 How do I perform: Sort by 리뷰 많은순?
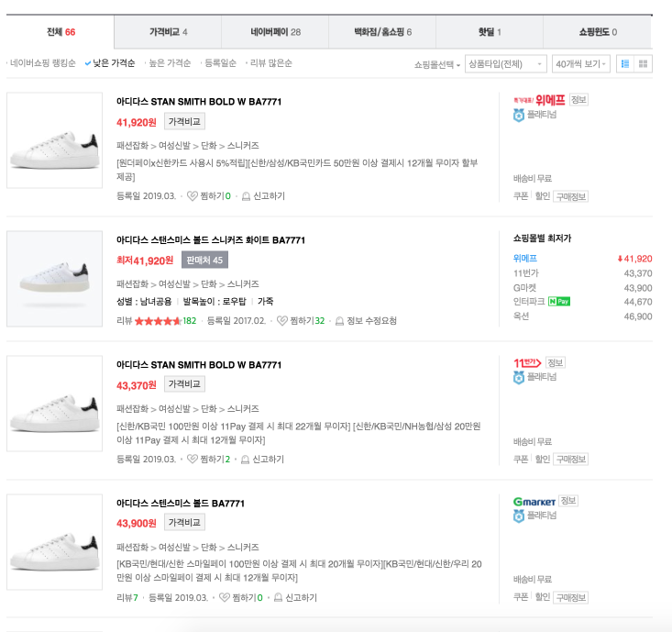[270, 63]
